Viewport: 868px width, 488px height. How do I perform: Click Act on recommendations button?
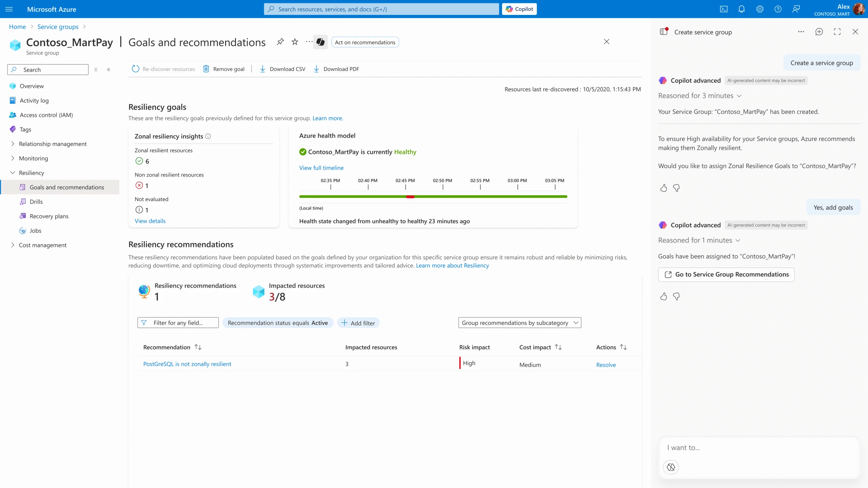[x=365, y=42]
